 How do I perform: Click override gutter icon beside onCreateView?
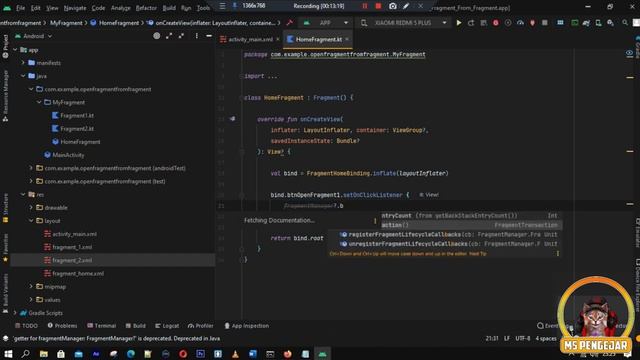coord(232,119)
